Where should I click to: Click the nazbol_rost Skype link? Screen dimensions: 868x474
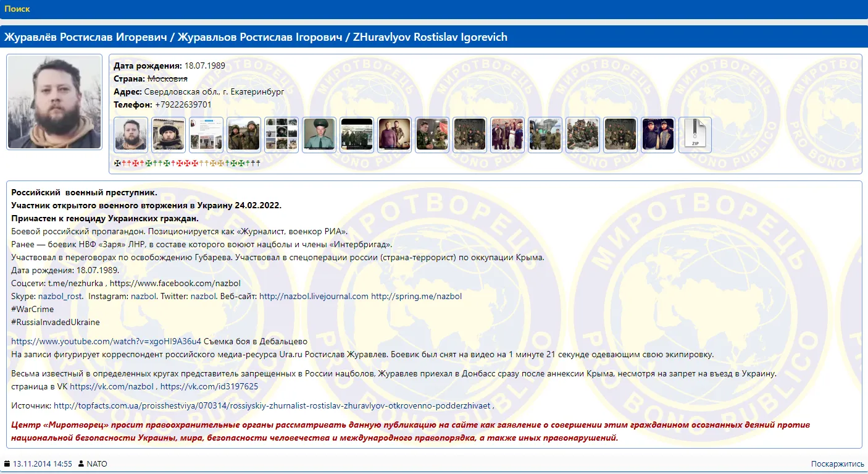(x=61, y=296)
